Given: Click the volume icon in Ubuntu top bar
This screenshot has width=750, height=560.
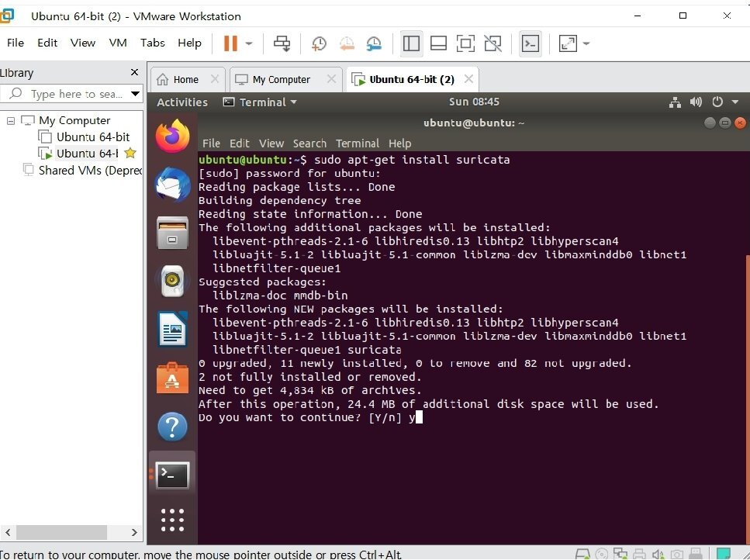Looking at the screenshot, I should click(x=696, y=102).
